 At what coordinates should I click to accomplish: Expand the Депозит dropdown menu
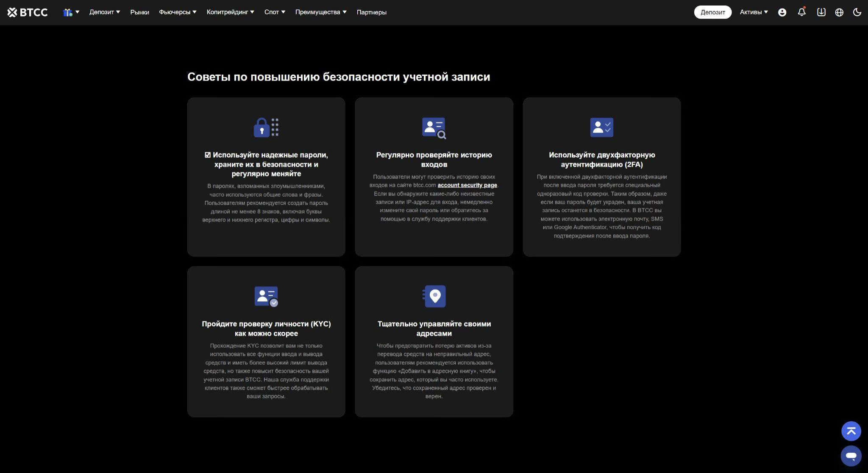(x=104, y=12)
